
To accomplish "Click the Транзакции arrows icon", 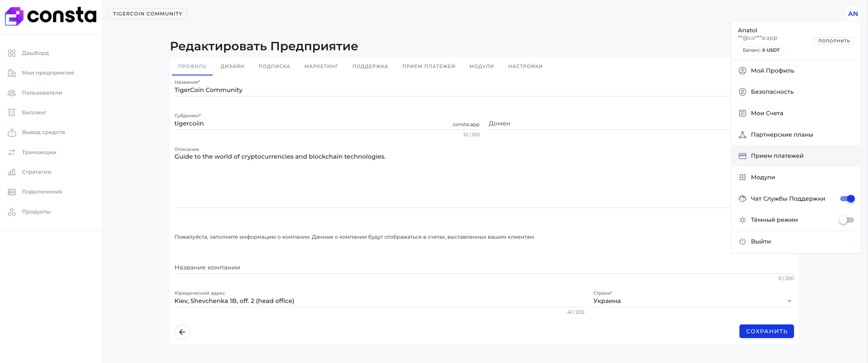I will [x=12, y=152].
